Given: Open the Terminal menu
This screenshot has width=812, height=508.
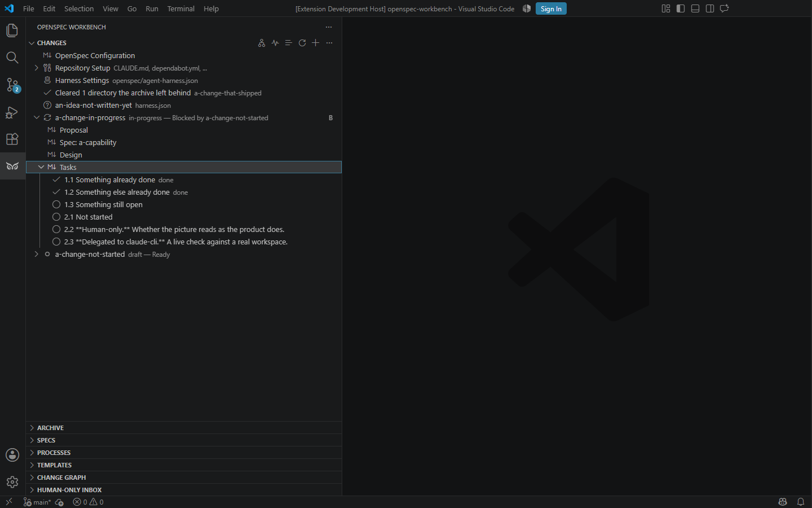Looking at the screenshot, I should pos(181,8).
